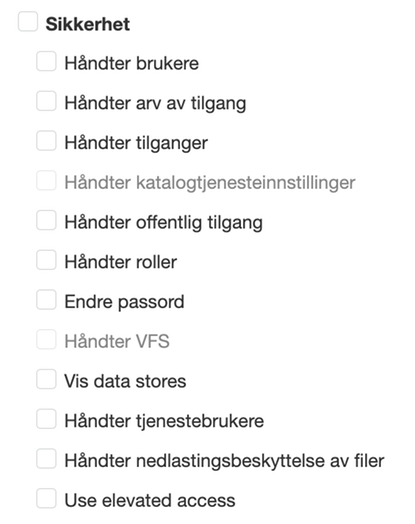Enable the Håndter brukere checkbox
Screen dimensions: 415x524
click(46, 61)
